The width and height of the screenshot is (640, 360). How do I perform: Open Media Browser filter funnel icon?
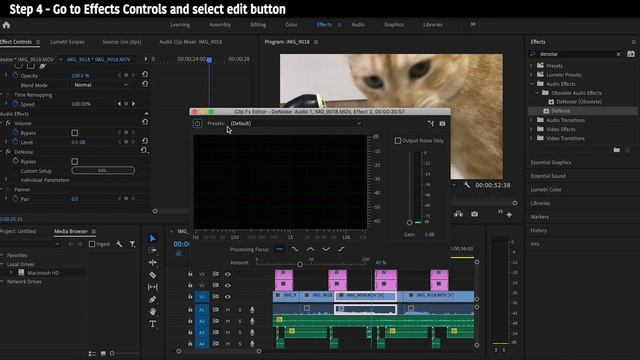pos(133,244)
